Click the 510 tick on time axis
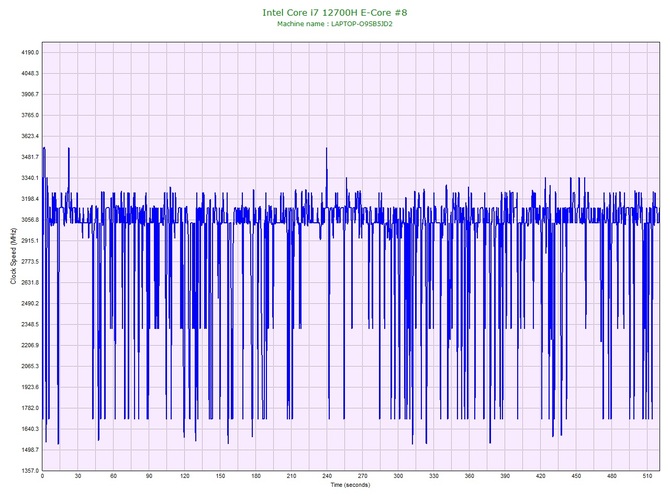 tap(647, 476)
